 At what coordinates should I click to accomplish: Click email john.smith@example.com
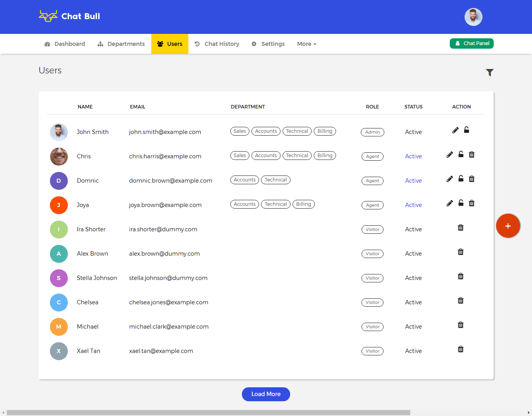(x=165, y=132)
